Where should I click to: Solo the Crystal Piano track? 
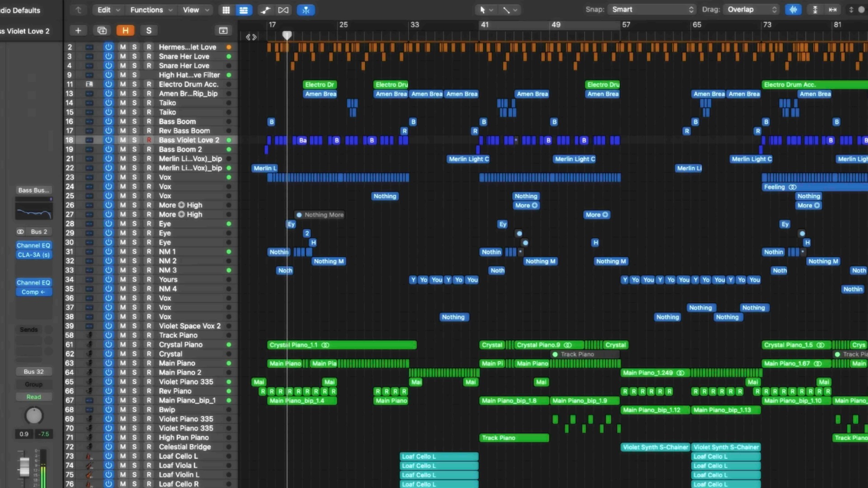[x=134, y=345]
